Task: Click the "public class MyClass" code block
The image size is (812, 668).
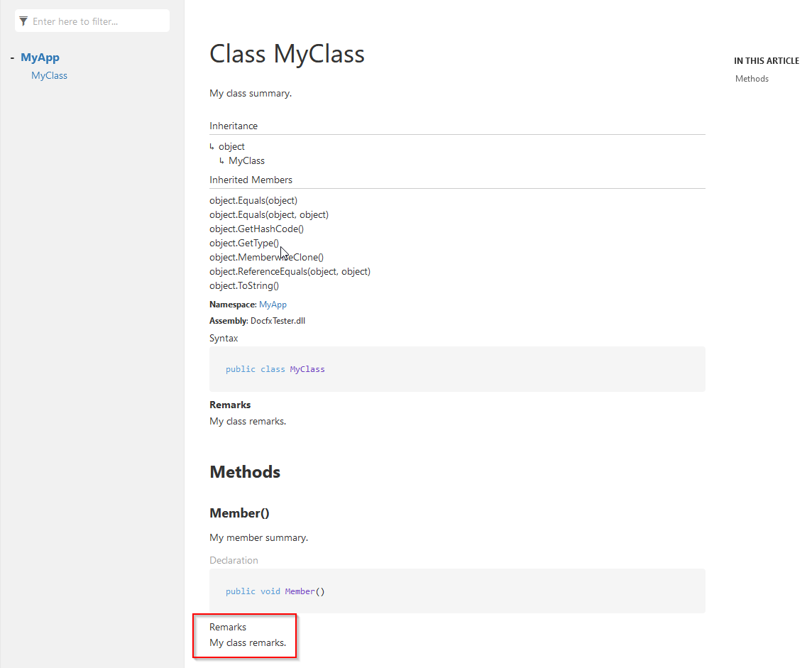Action: (457, 369)
